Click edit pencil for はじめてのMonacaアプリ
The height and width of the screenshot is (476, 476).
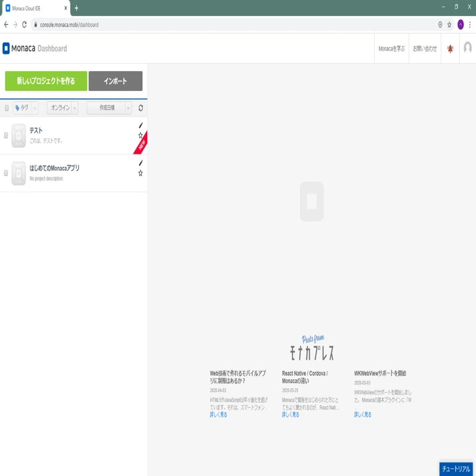click(140, 163)
